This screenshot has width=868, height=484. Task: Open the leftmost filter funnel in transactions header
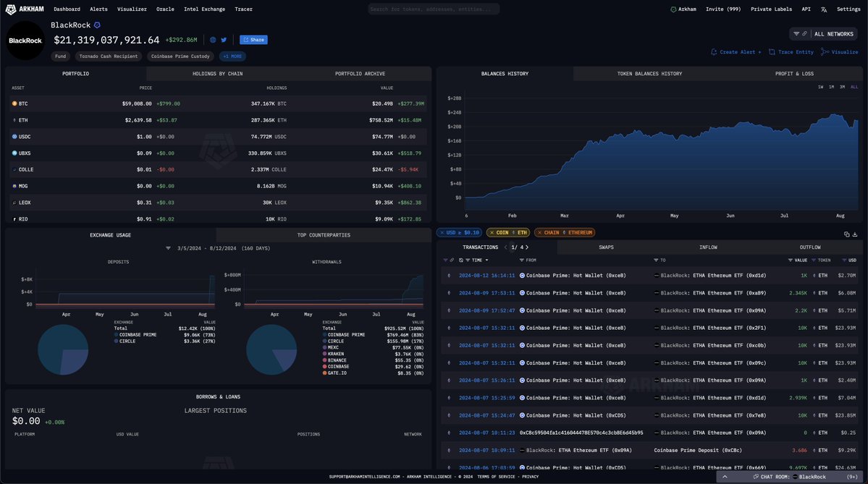click(x=445, y=260)
